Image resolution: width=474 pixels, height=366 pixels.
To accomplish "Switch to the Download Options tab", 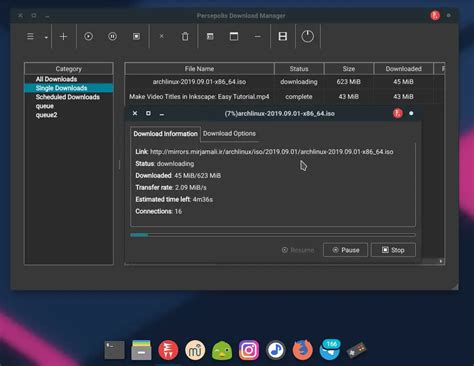I will point(229,134).
